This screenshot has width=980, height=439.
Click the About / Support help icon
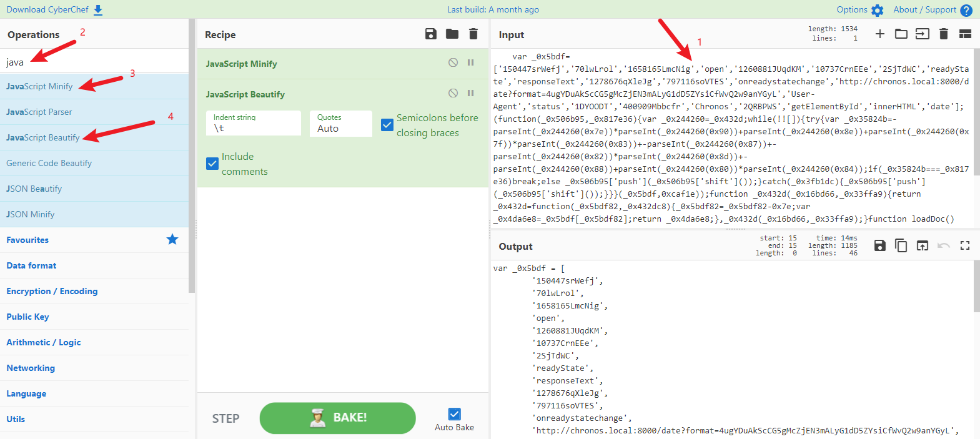(x=966, y=10)
